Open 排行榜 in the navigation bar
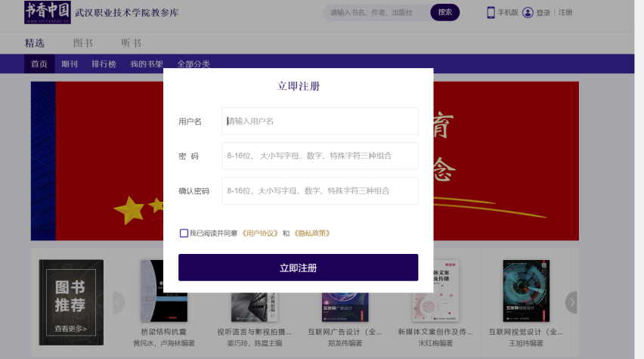Screen dimensions: 644x359 coord(104,63)
